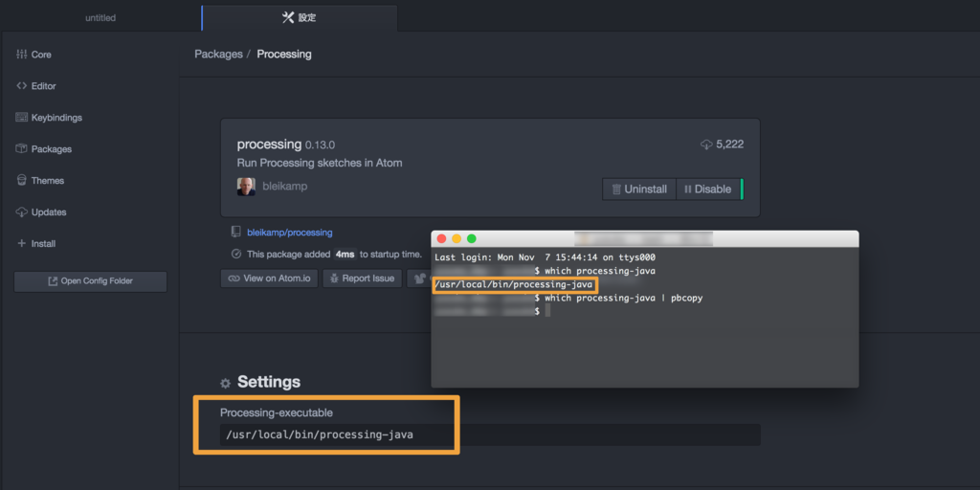Click the Keybindings keyboard icon
980x490 pixels.
(21, 118)
